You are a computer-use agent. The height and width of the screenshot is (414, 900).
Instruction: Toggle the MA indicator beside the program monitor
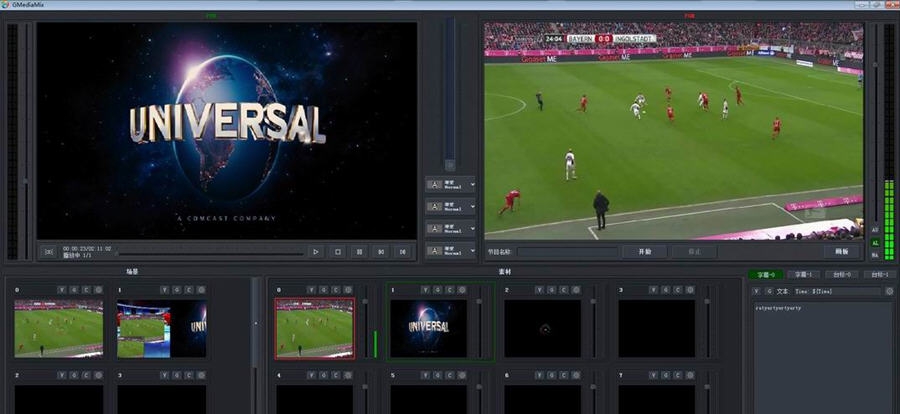(876, 254)
